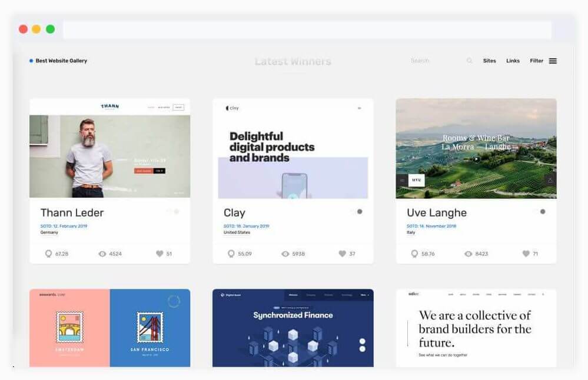This screenshot has height=380, width=588.
Task: Open the Thann Leder website thumbnail
Action: [x=109, y=148]
